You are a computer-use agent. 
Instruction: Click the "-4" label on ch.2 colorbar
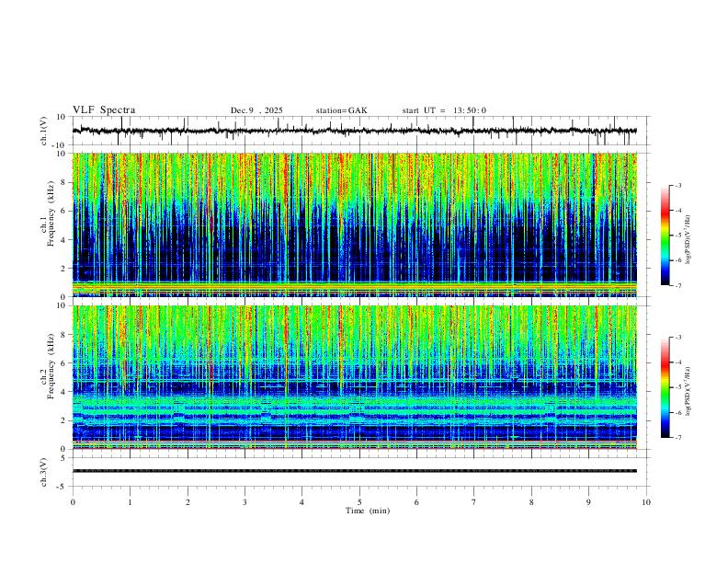tap(678, 362)
